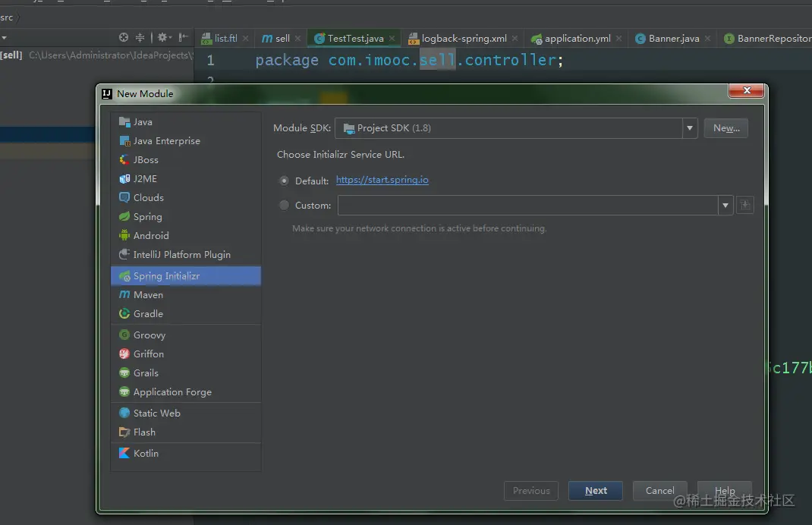
Task: Close the list.ftl tab
Action: coord(245,39)
